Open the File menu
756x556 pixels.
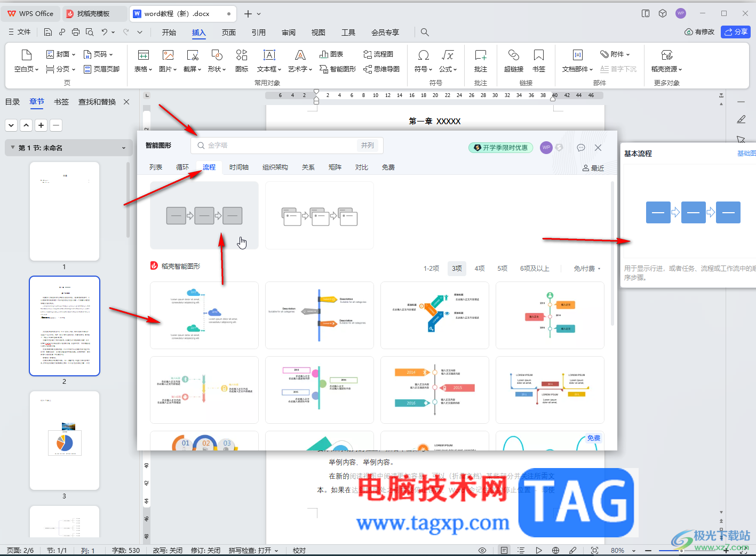click(x=20, y=32)
